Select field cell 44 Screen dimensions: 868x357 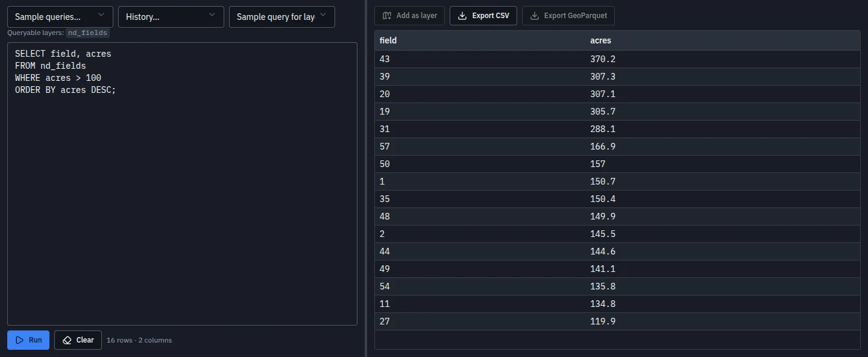point(480,251)
